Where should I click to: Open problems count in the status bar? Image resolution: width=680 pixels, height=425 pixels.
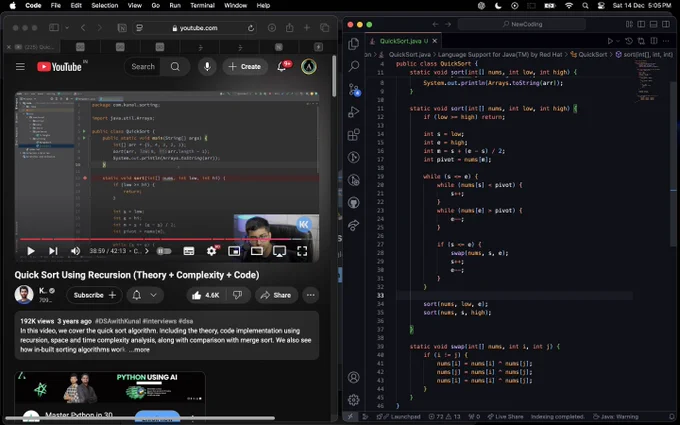tap(445, 416)
